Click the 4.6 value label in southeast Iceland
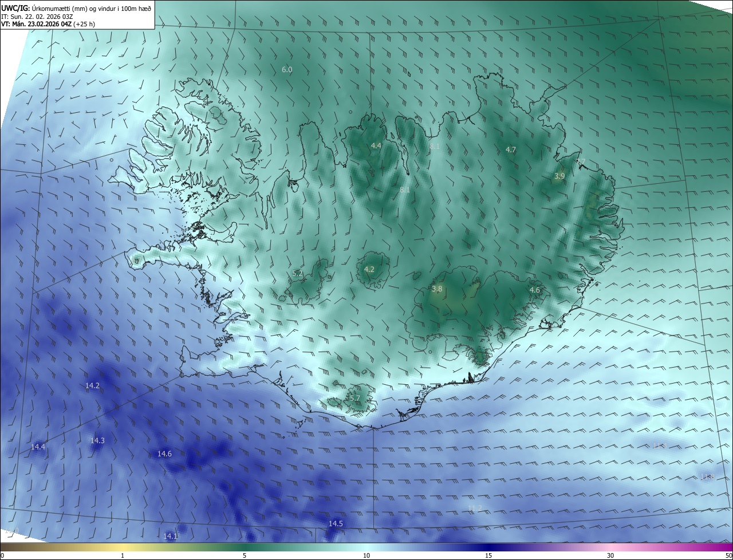733x560 pixels. pyautogui.click(x=534, y=290)
